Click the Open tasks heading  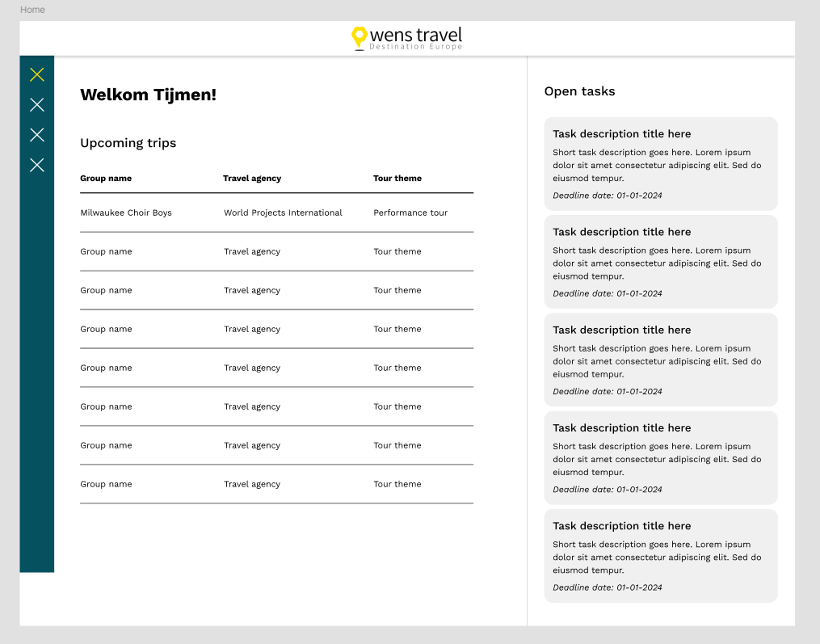click(x=579, y=91)
